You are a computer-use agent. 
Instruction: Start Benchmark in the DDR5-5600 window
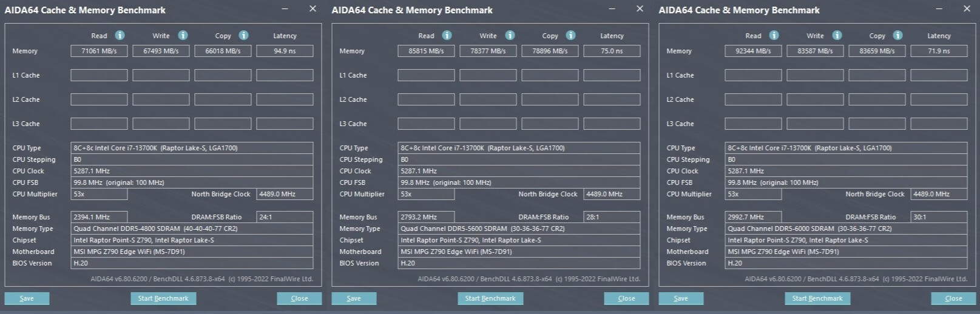point(490,298)
